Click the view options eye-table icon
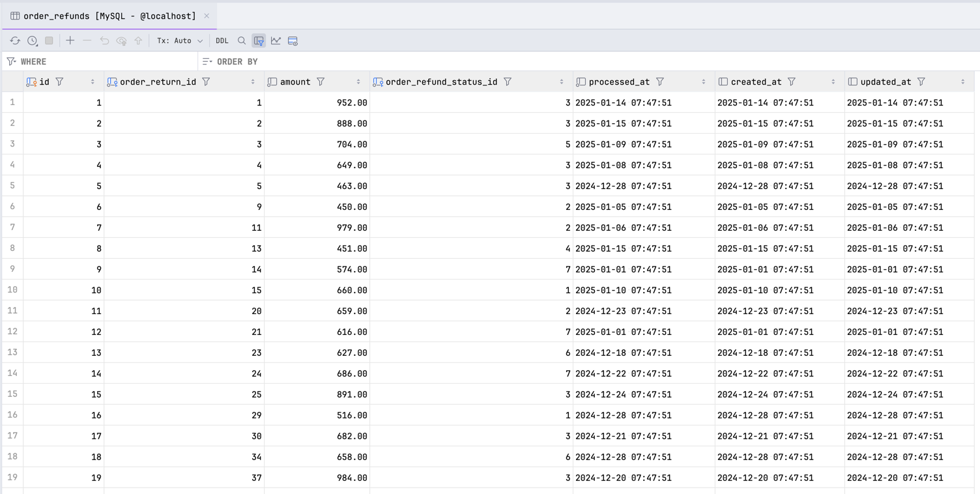 coord(293,40)
